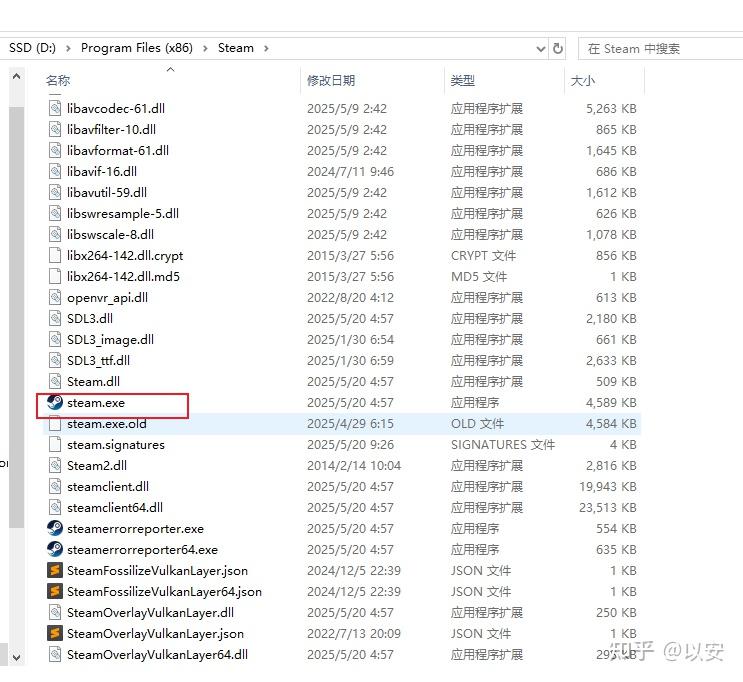
Task: Click the libavfilter-10.dll file icon
Action: (55, 129)
